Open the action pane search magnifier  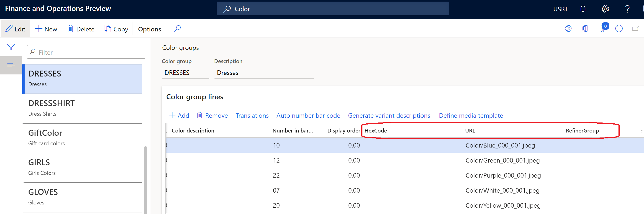(177, 28)
